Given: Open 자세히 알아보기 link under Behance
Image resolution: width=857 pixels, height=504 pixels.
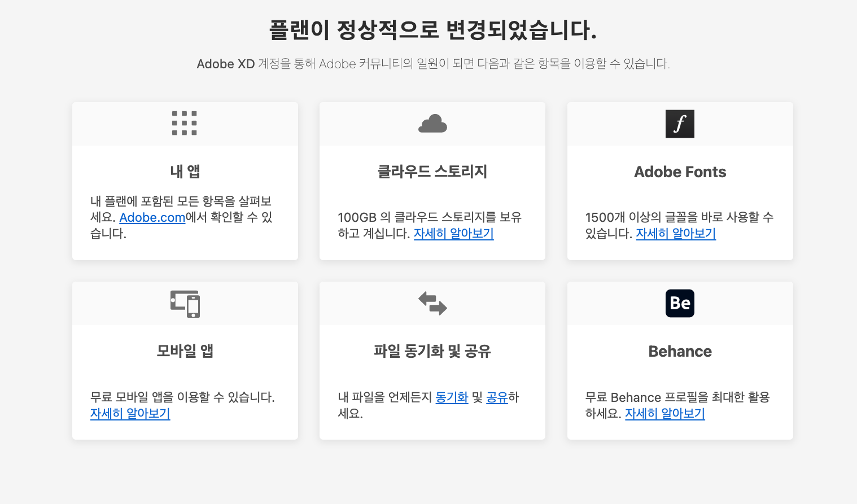Looking at the screenshot, I should 665,414.
